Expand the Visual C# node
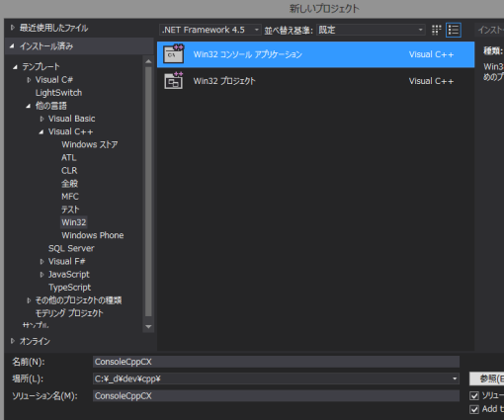Screen dimensions: 504x420 pyautogui.click(x=29, y=80)
